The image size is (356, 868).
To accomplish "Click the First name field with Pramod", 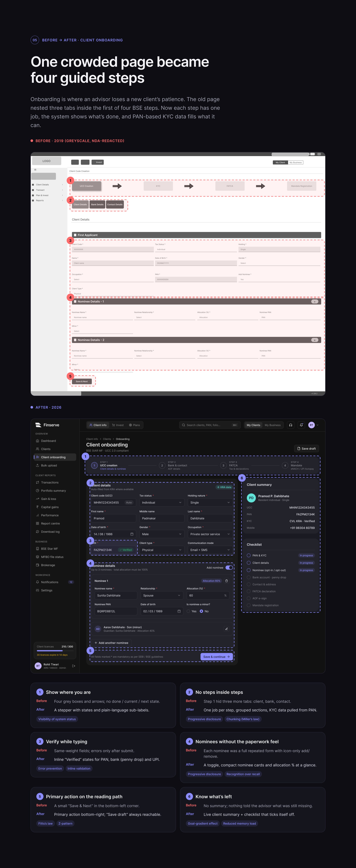I will [114, 518].
